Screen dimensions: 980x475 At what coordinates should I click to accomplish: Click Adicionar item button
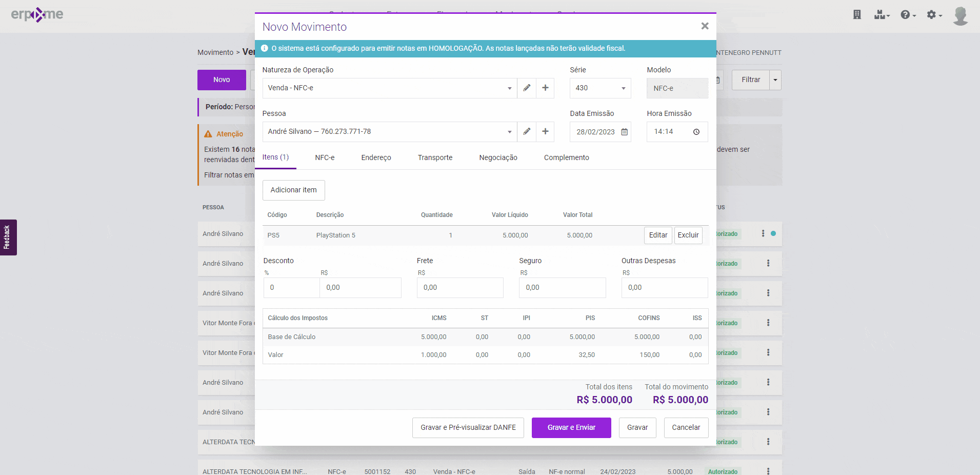pos(293,190)
